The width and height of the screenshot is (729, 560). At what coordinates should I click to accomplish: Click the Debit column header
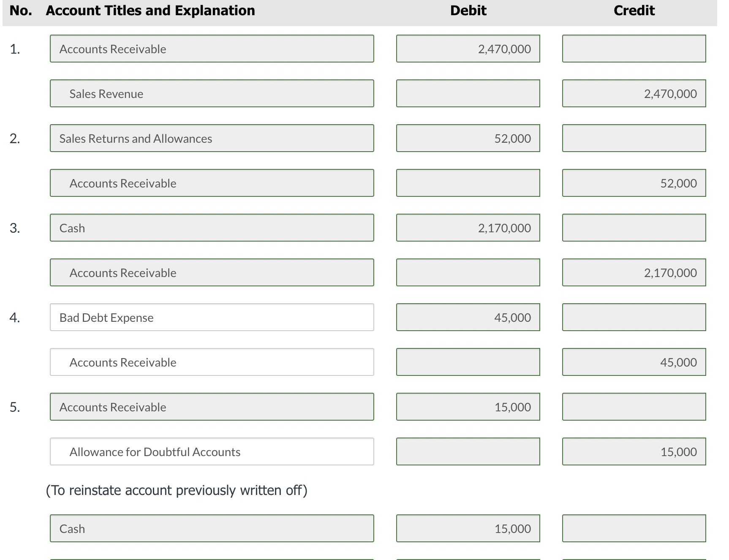coord(468,10)
